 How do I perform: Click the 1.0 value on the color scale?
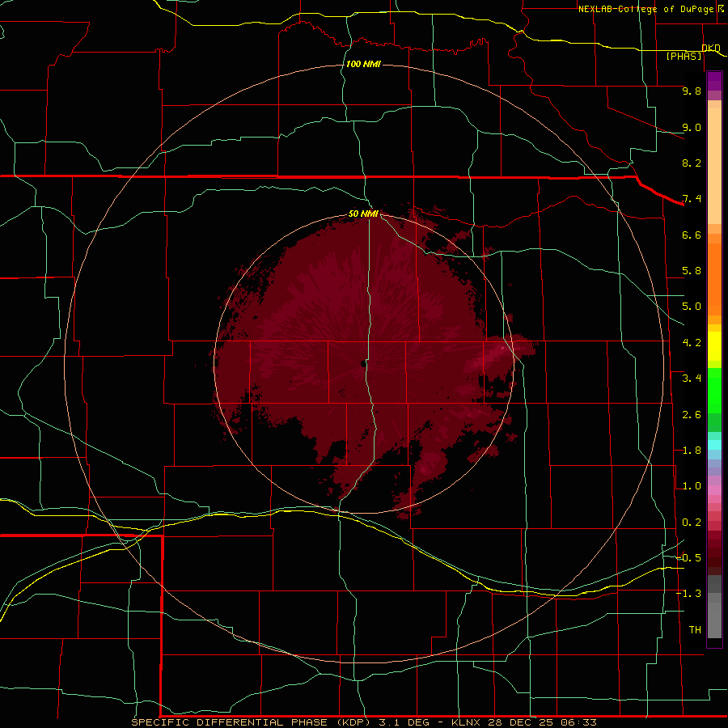(x=692, y=486)
